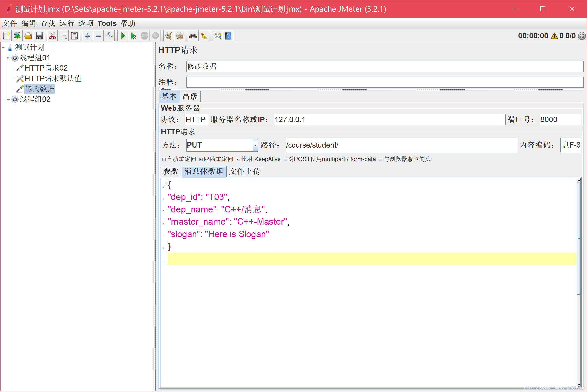
Task: Select 测试计划 label in the tree
Action: [x=29, y=47]
